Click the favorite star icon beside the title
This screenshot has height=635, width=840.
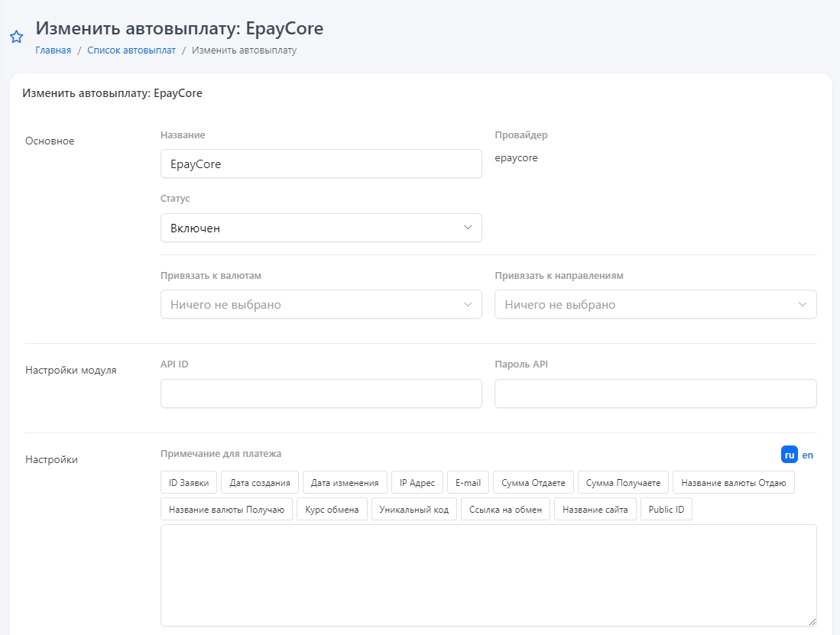click(16, 37)
